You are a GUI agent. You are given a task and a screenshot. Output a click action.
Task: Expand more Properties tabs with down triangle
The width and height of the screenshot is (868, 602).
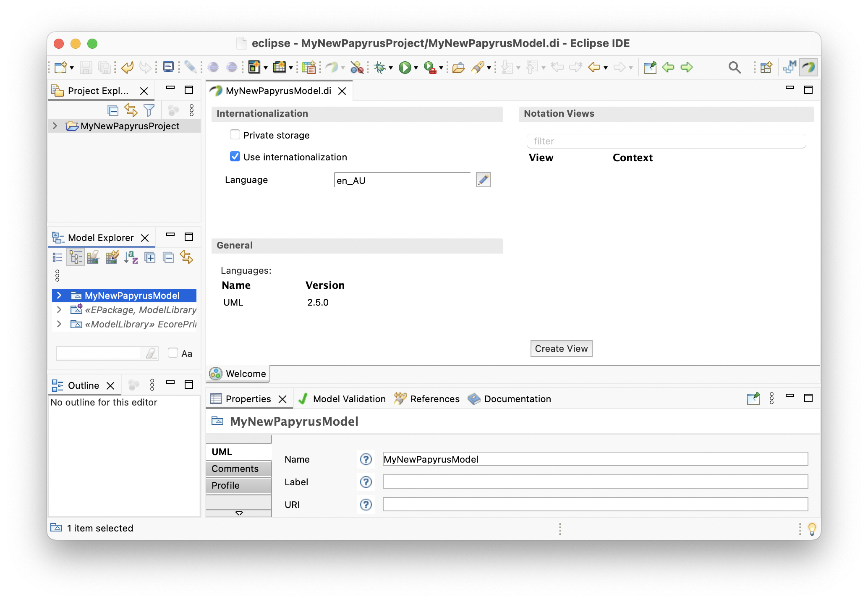[x=239, y=513]
